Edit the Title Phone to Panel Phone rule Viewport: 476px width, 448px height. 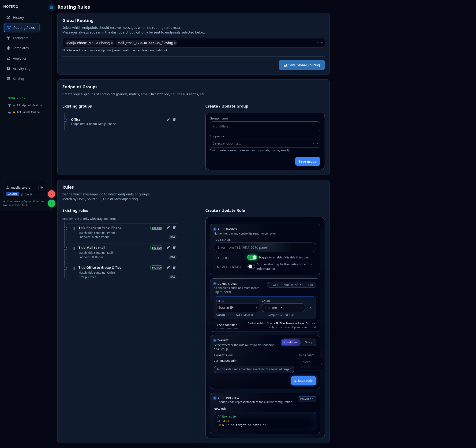coord(168,228)
